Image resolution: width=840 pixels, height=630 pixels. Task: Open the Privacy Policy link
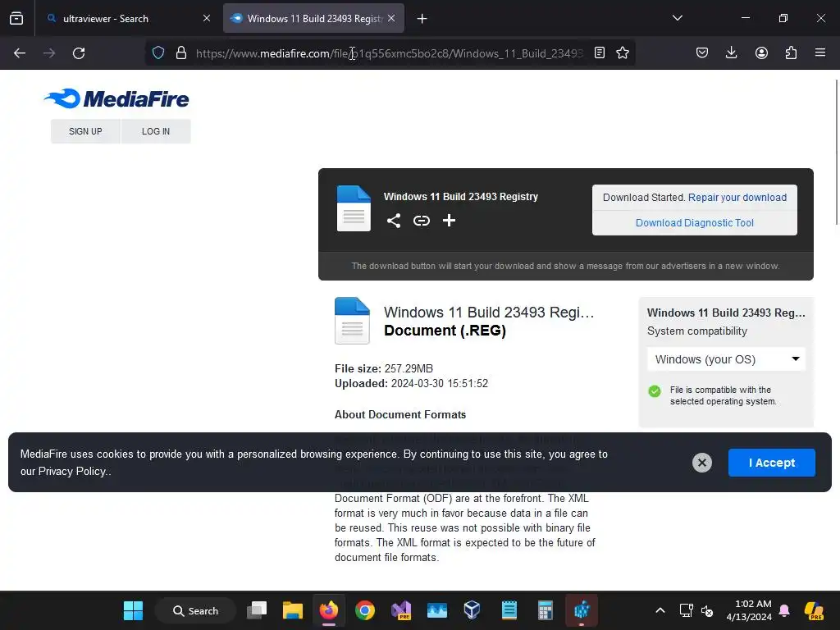pyautogui.click(x=72, y=472)
